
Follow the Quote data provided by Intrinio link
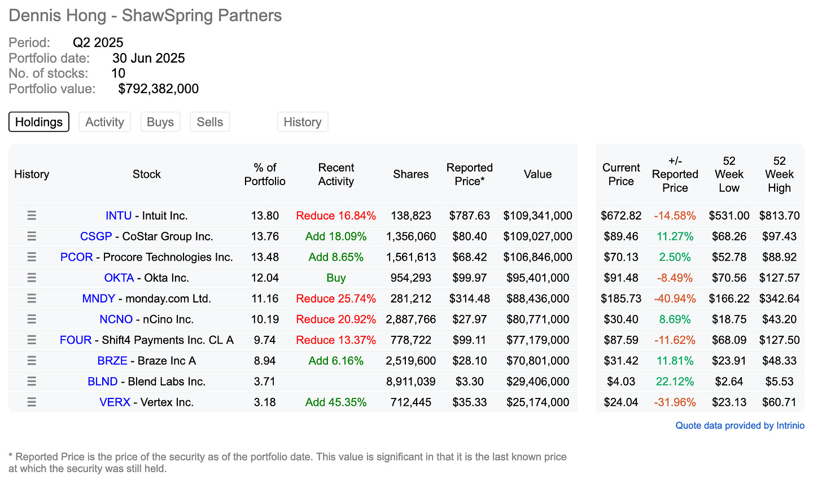[x=740, y=426]
